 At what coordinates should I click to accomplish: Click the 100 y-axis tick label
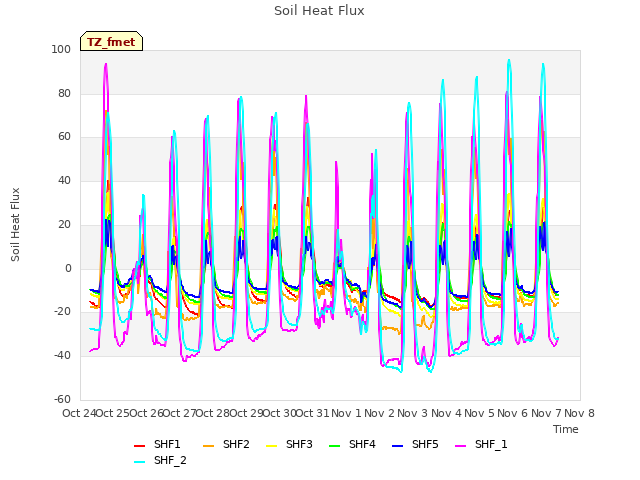(61, 49)
